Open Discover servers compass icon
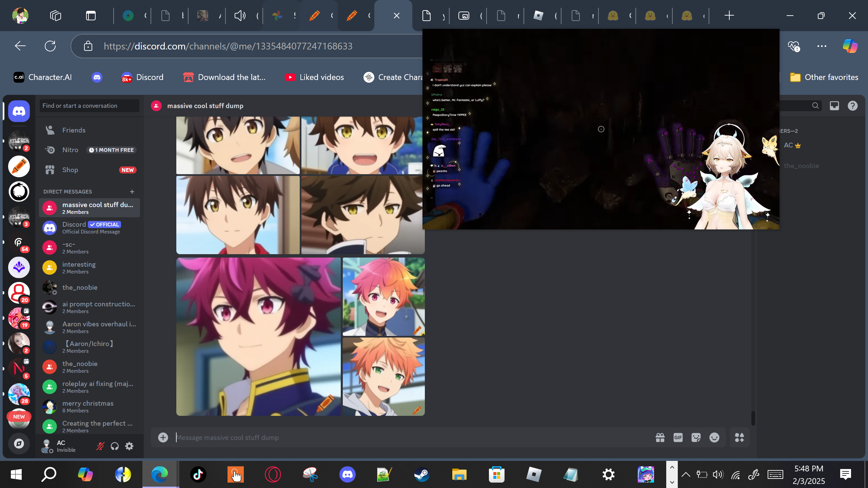The height and width of the screenshot is (488, 868). (x=19, y=443)
